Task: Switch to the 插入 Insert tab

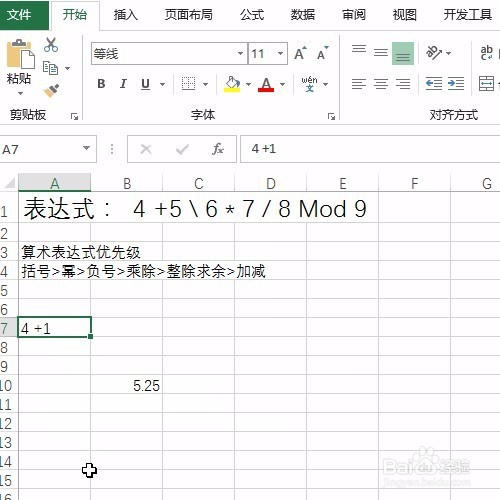Action: tap(126, 15)
